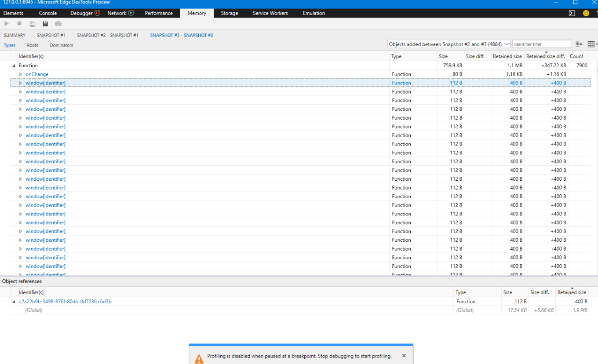This screenshot has height=364, width=598.
Task: Open the Import profile icon
Action: pos(33,24)
